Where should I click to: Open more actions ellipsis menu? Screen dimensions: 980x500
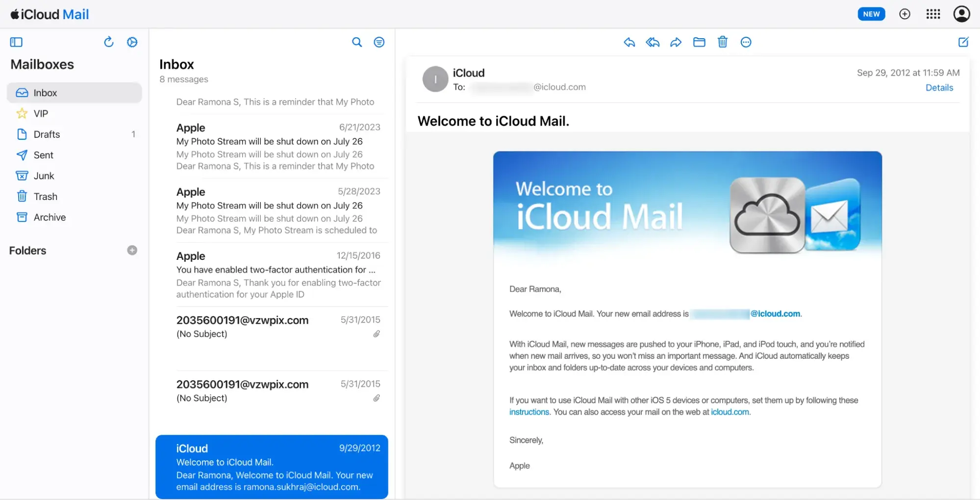tap(746, 42)
